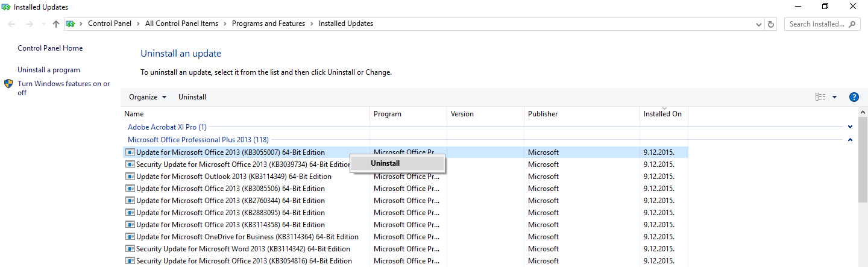Click icon of KB3055007 update row
Screen dimensions: 868x267
point(130,152)
